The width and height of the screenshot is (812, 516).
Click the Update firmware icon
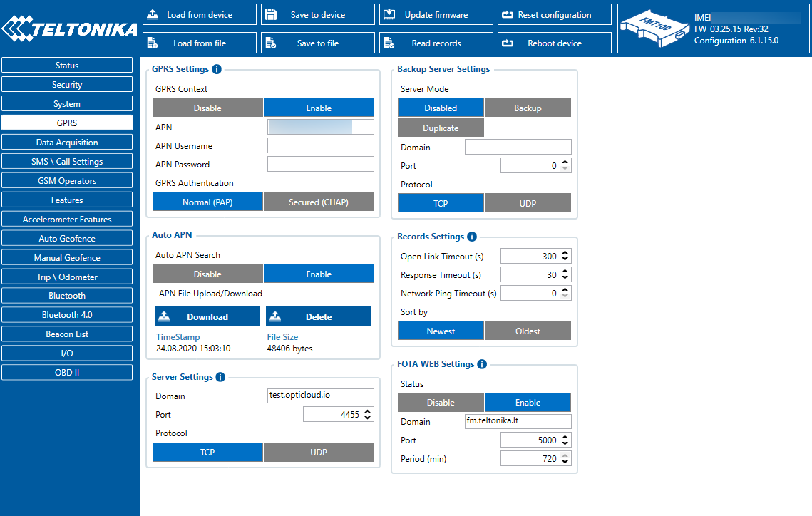[x=389, y=14]
